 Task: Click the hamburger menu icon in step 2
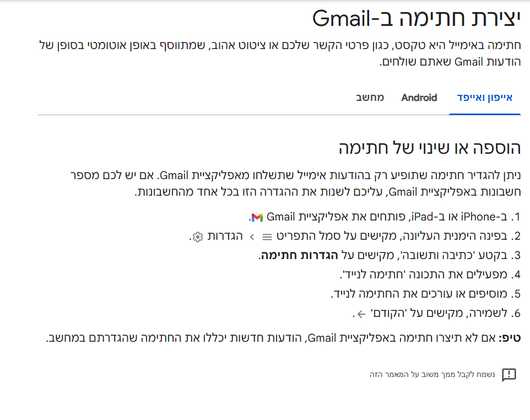tap(267, 237)
